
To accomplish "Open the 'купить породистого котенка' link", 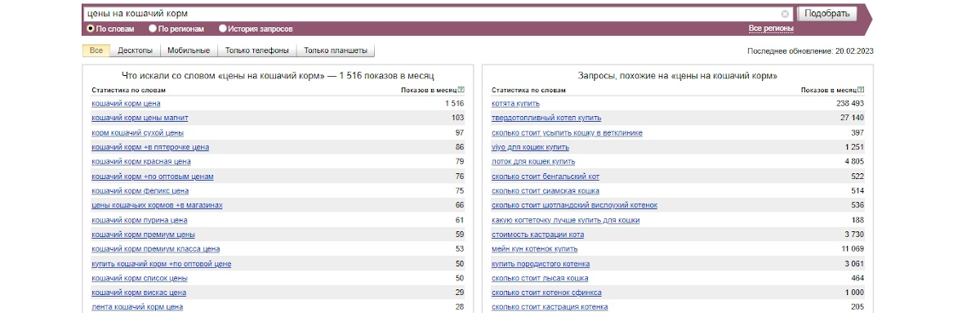I will (541, 263).
